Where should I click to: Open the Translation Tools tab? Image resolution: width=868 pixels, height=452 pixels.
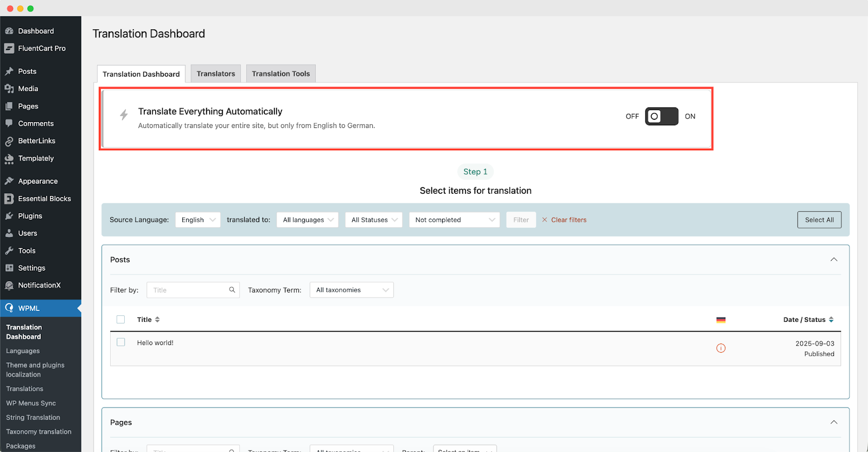(280, 74)
